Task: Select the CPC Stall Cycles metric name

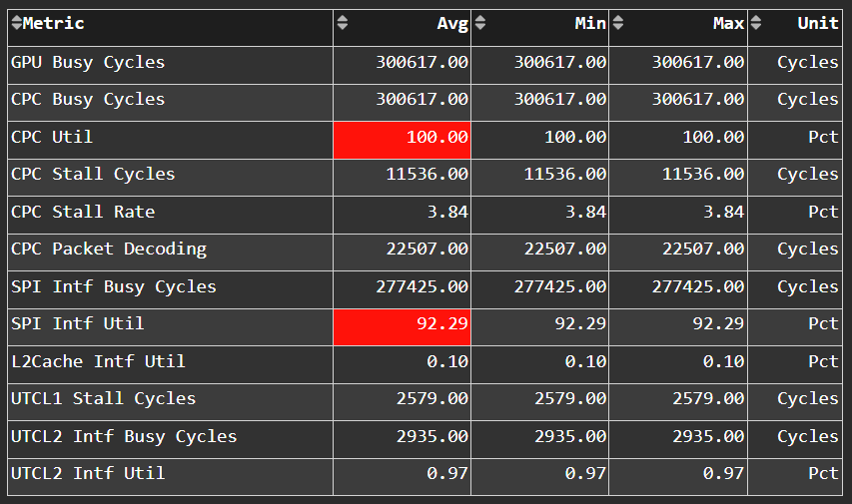Action: point(93,174)
